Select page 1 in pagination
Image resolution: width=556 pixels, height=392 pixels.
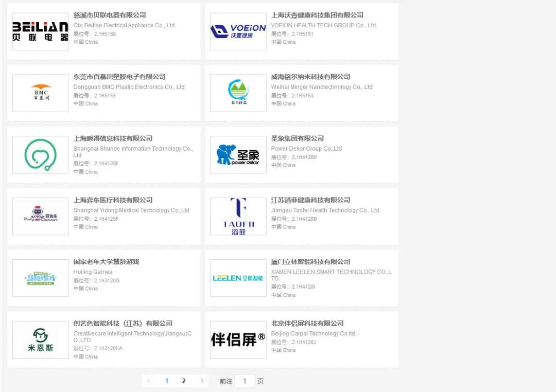pos(167,381)
